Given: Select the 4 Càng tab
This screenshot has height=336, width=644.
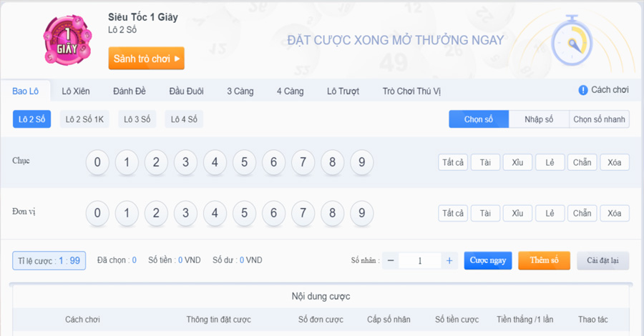Looking at the screenshot, I should 290,91.
